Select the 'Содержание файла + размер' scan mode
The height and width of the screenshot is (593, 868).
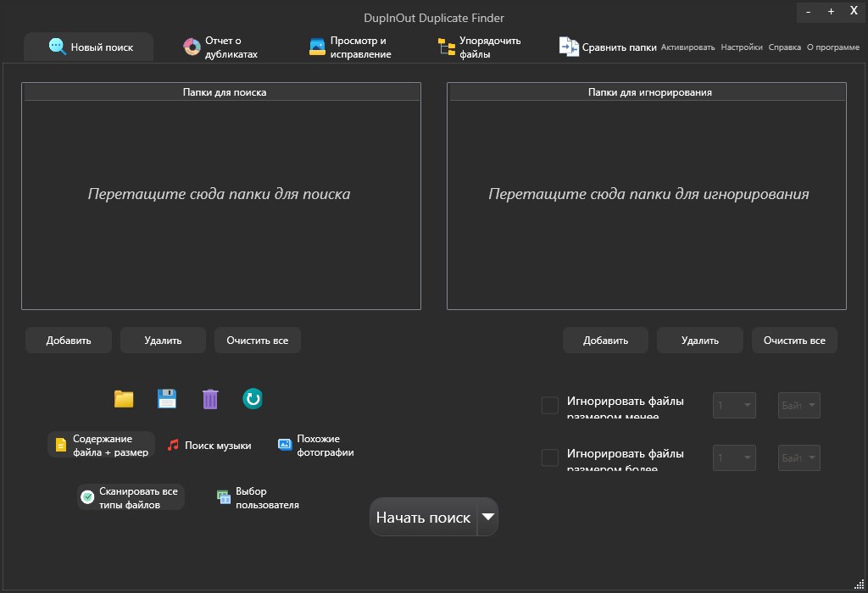(x=101, y=445)
